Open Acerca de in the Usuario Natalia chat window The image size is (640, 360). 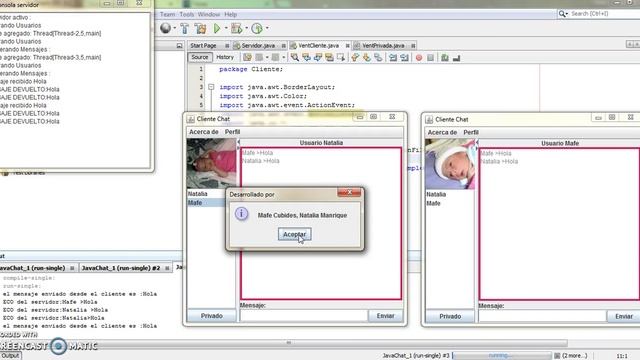click(x=204, y=132)
